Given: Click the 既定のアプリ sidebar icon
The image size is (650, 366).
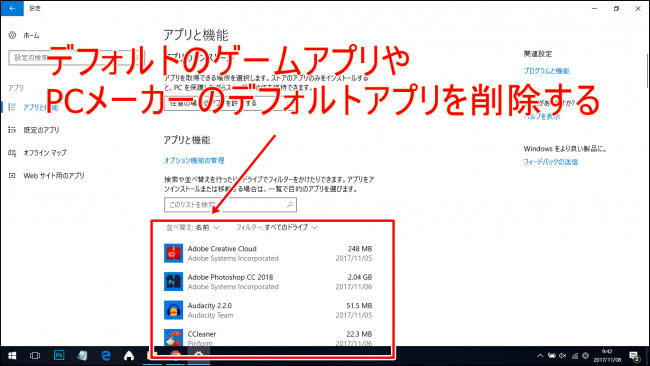Looking at the screenshot, I should [12, 130].
